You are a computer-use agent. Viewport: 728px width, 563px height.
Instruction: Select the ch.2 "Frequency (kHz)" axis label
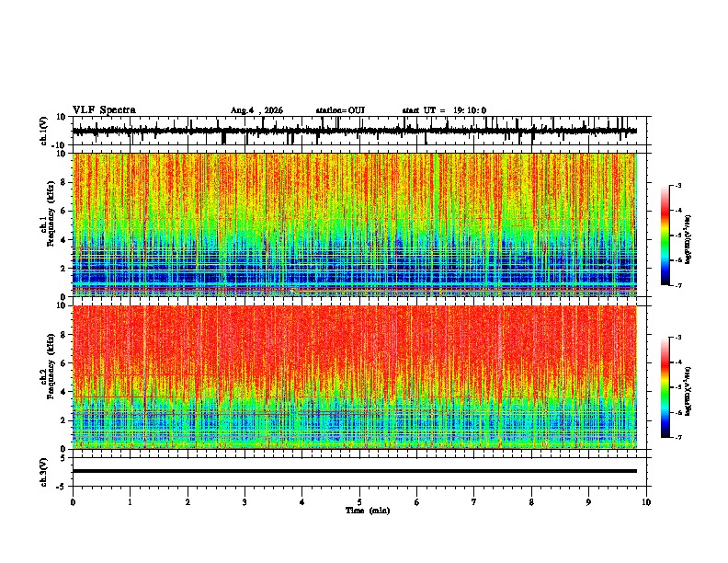click(52, 366)
